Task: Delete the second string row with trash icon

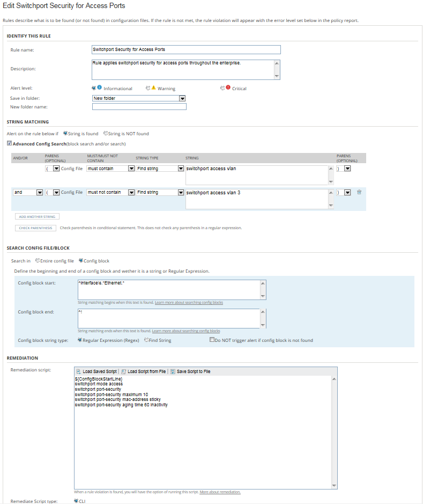Action: [359, 192]
